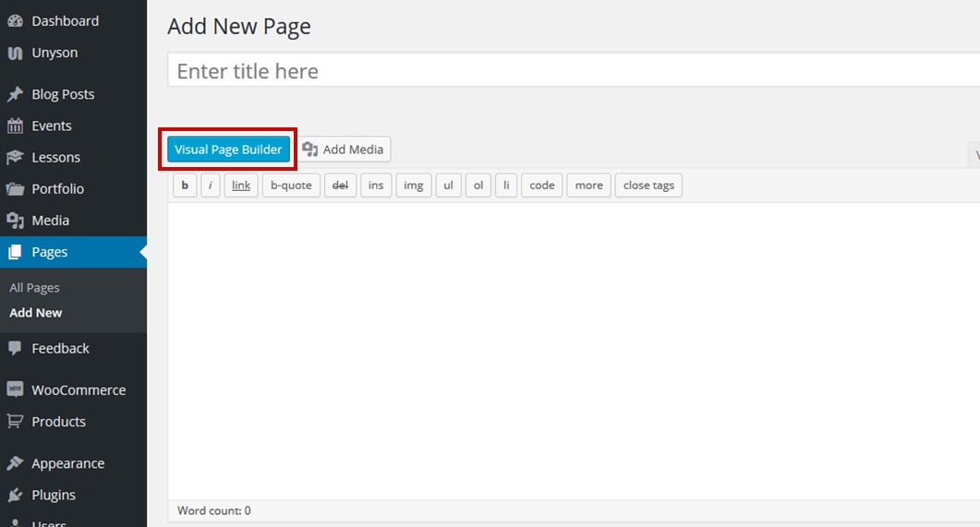Viewport: 980px width, 527px height.
Task: Click the Plugins plug icon
Action: 15,495
